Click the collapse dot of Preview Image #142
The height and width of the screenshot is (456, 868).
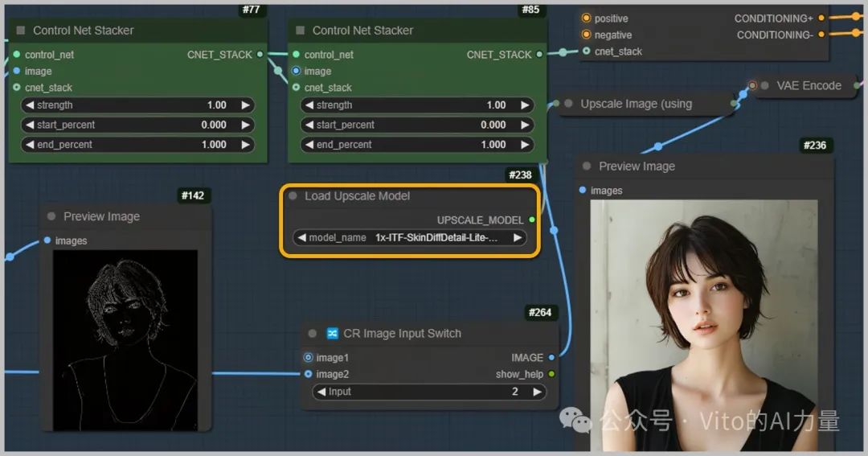pos(51,216)
